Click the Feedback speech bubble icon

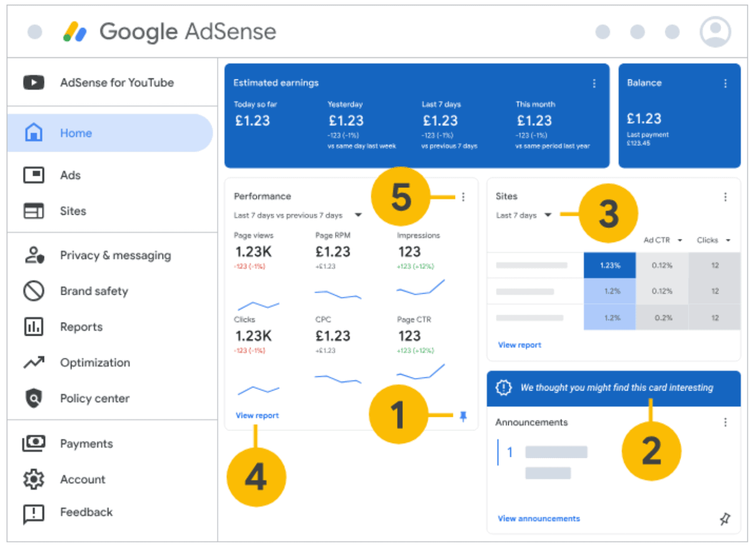(33, 513)
